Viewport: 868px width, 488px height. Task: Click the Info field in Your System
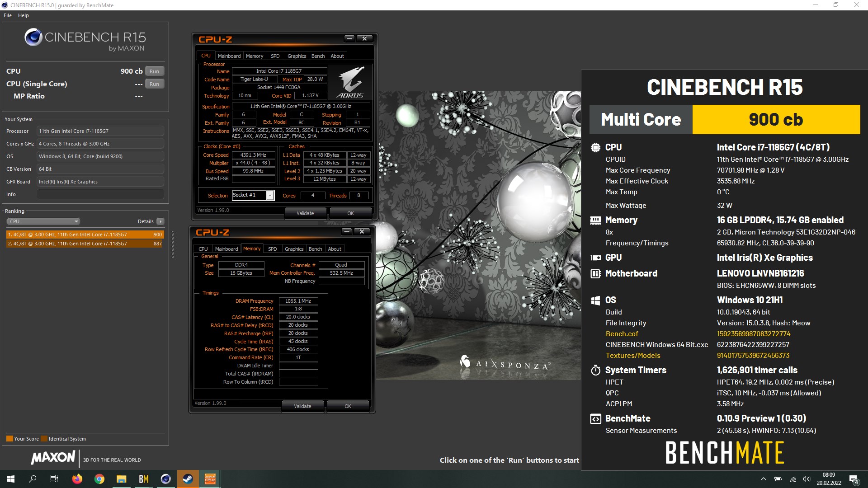coord(100,194)
